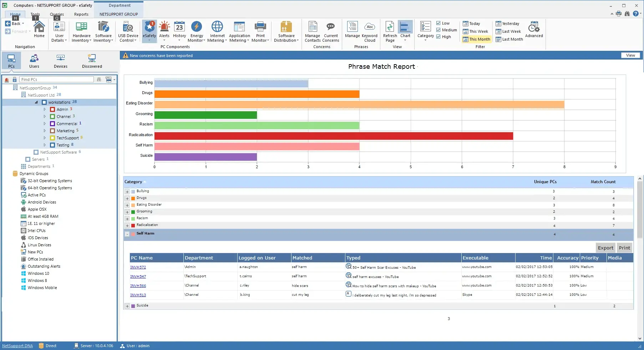Expand the TechSupport tree node
The width and height of the screenshot is (644, 350).
[45, 138]
